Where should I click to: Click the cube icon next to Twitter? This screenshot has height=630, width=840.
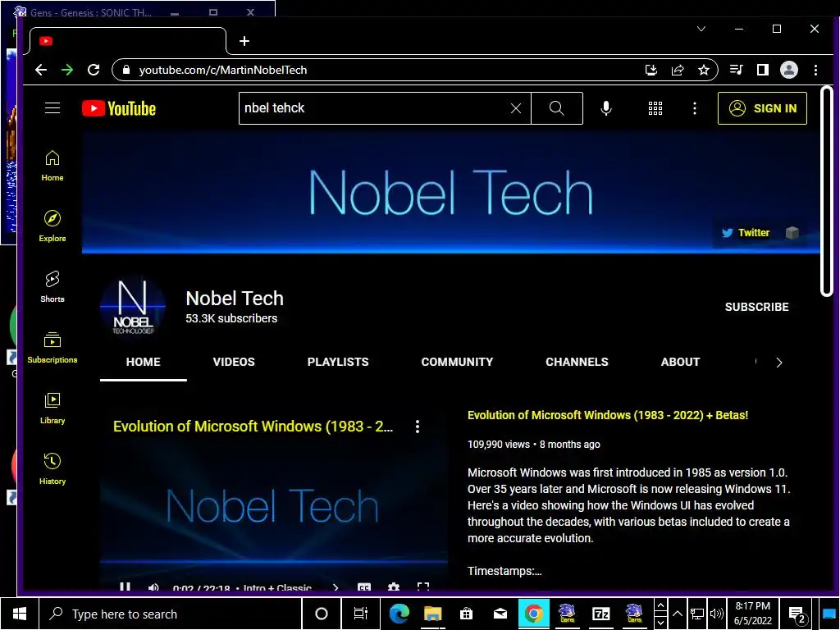click(x=792, y=232)
